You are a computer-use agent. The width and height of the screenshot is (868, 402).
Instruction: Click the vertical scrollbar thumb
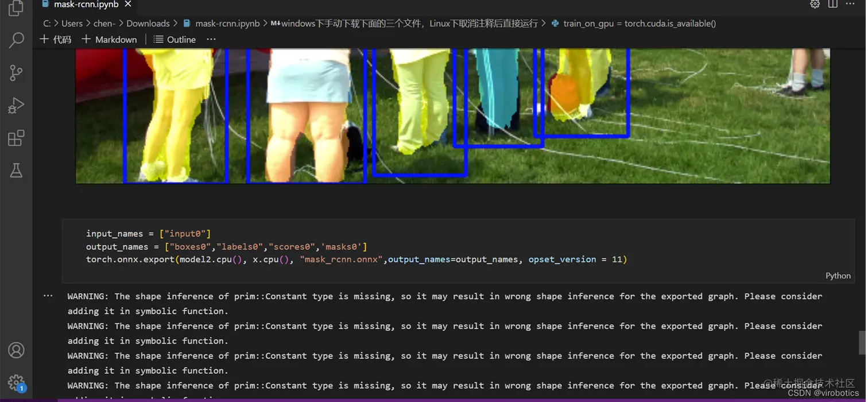pos(862,342)
